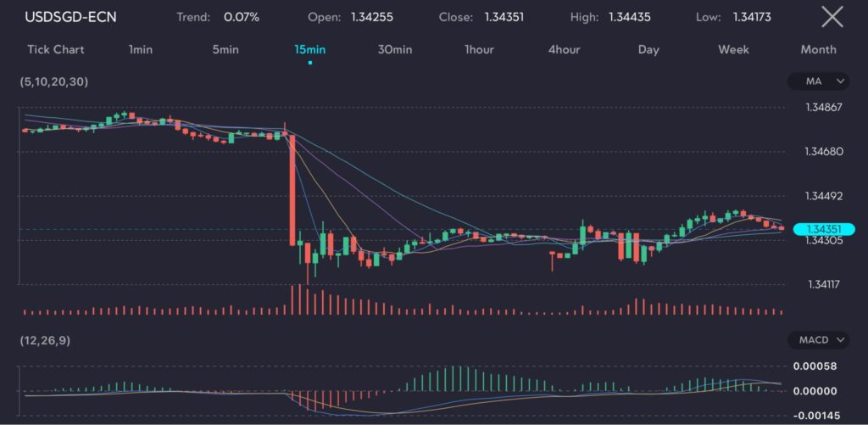
Task: Close the USDSGD-ECN chart panel
Action: [832, 16]
